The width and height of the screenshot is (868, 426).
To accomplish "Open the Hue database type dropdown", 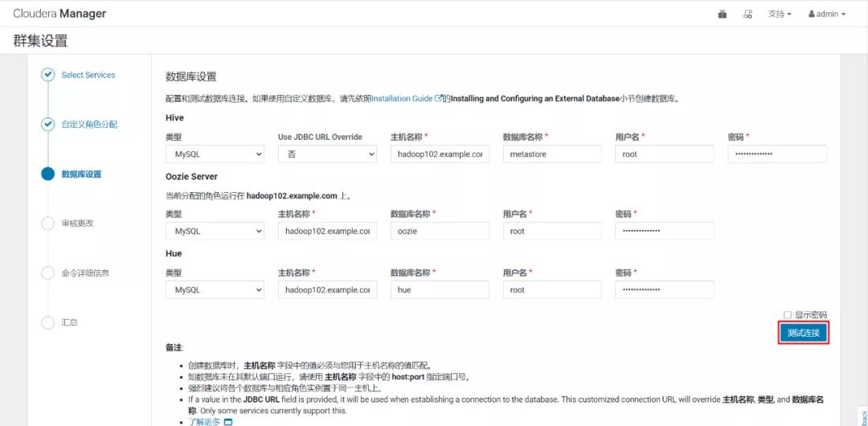I will pos(215,289).
